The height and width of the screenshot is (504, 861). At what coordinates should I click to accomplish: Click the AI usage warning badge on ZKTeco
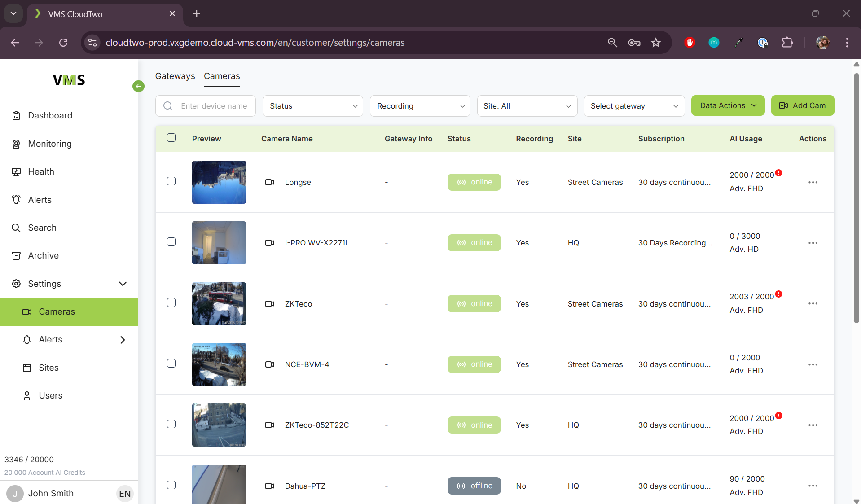[x=779, y=294]
